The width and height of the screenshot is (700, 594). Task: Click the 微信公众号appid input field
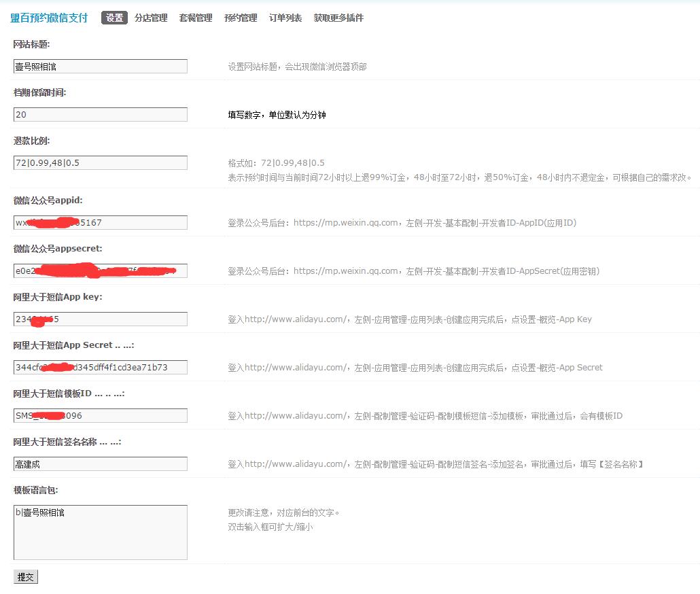coord(100,223)
